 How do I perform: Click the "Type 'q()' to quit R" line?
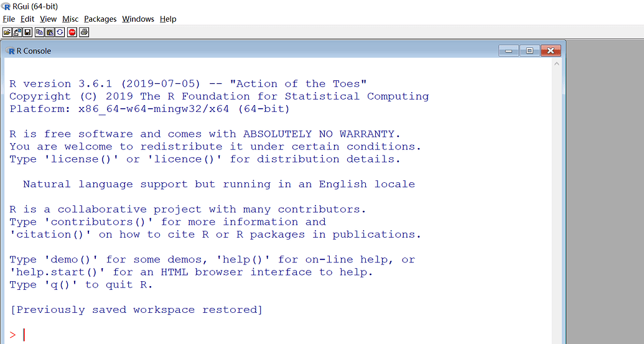pyautogui.click(x=81, y=285)
